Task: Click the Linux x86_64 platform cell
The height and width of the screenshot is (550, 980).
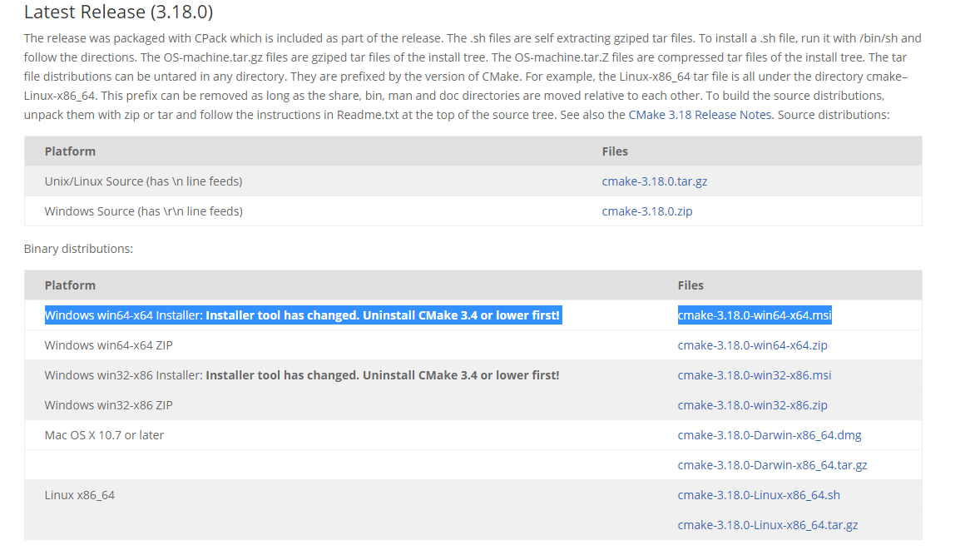Action: [x=79, y=495]
